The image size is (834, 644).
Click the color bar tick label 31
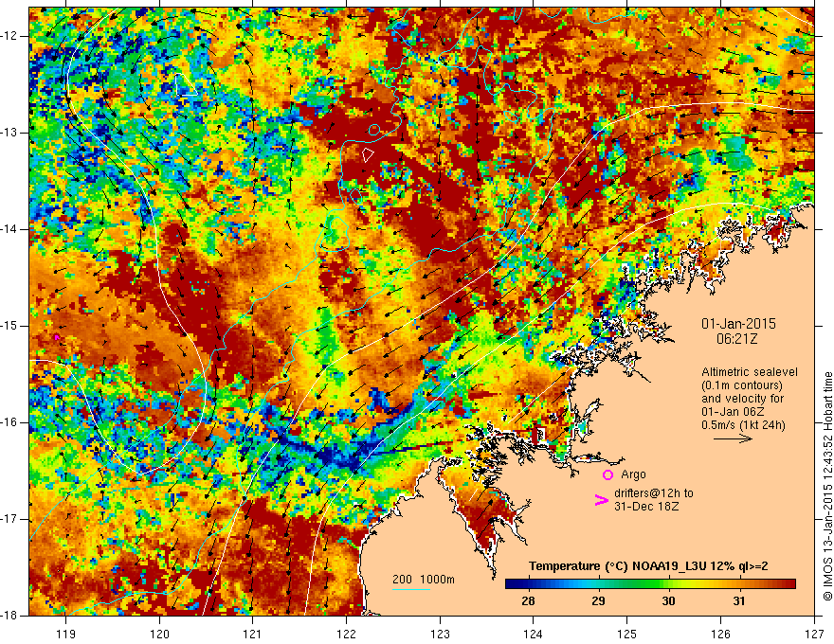tap(739, 601)
